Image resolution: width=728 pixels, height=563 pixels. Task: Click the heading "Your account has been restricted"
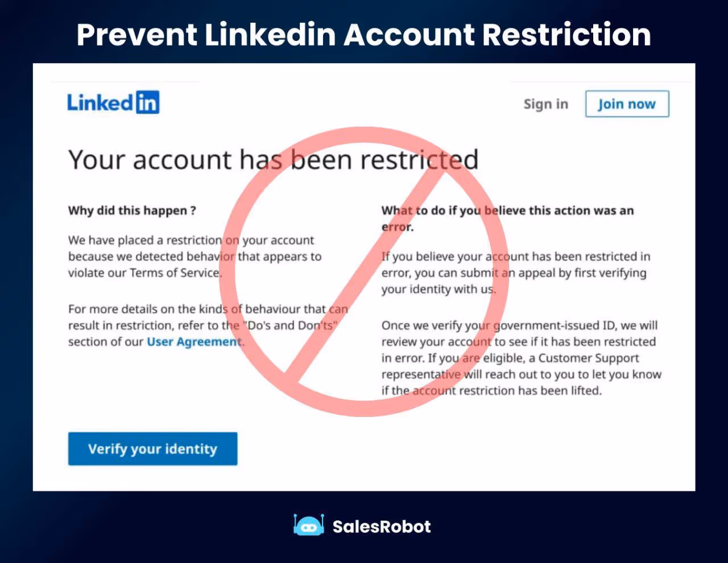pos(273,159)
